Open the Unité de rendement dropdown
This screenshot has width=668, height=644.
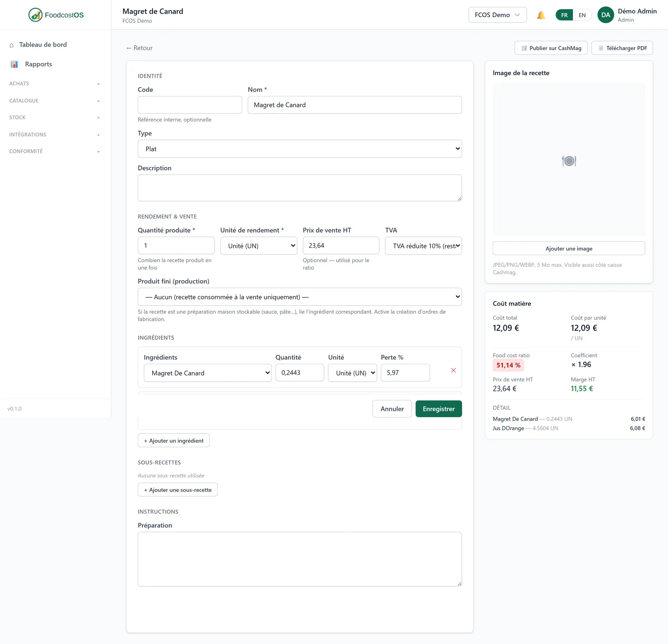coord(258,246)
